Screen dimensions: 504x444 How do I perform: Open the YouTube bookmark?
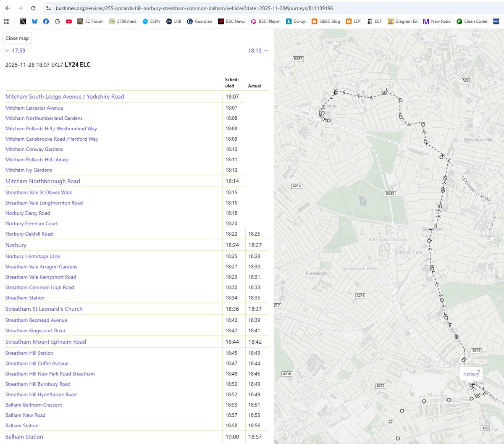(x=68, y=21)
